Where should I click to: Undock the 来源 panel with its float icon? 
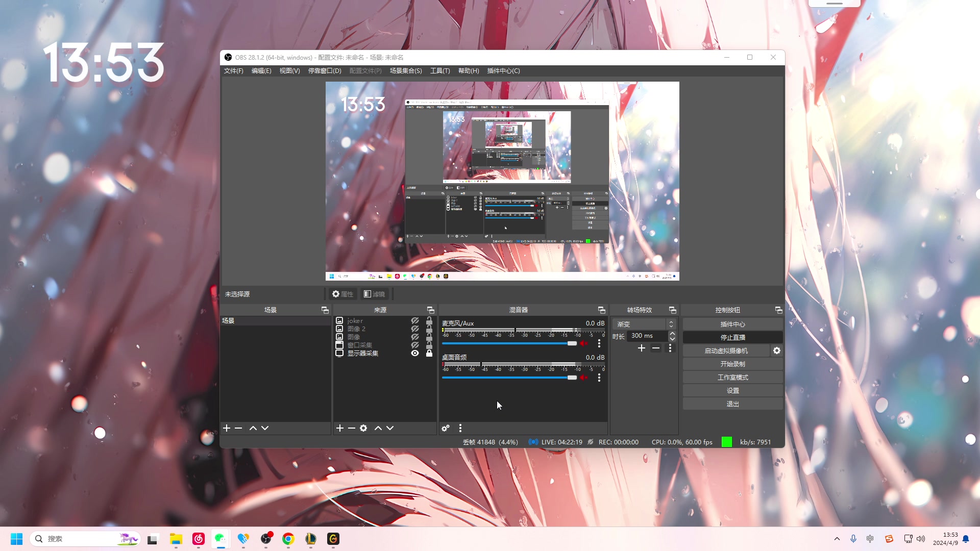click(x=431, y=310)
